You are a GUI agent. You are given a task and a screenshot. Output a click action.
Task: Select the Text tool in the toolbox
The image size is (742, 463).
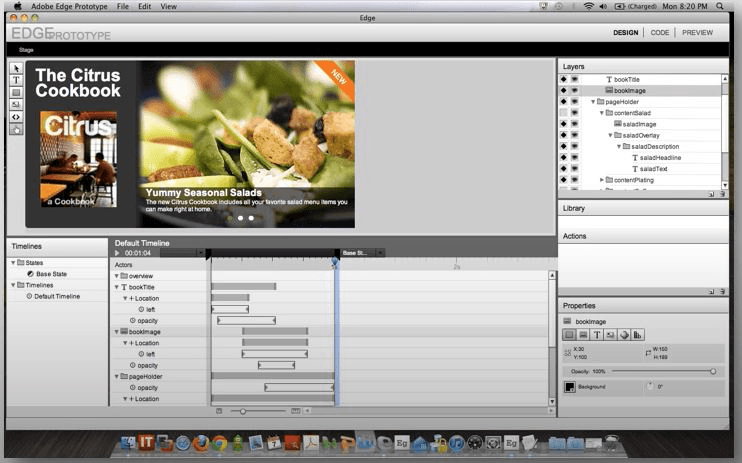click(x=16, y=80)
